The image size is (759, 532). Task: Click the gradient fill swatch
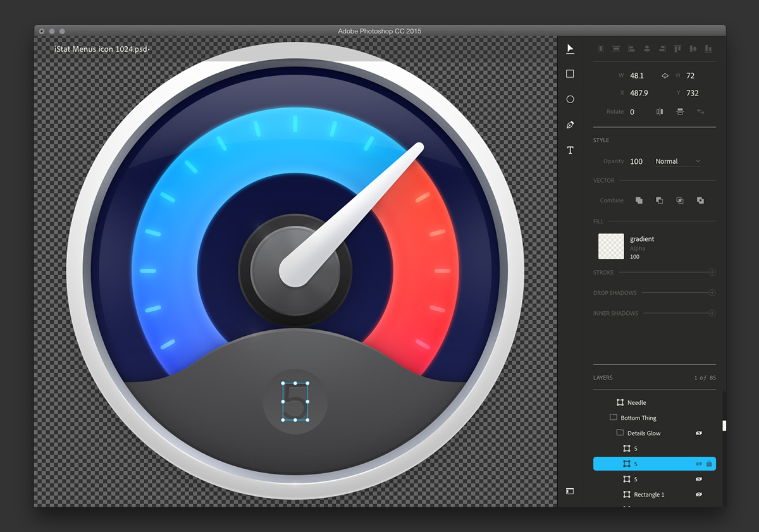(611, 247)
